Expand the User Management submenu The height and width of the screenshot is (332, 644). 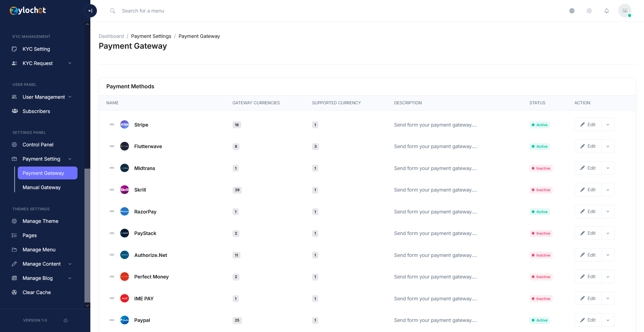70,97
